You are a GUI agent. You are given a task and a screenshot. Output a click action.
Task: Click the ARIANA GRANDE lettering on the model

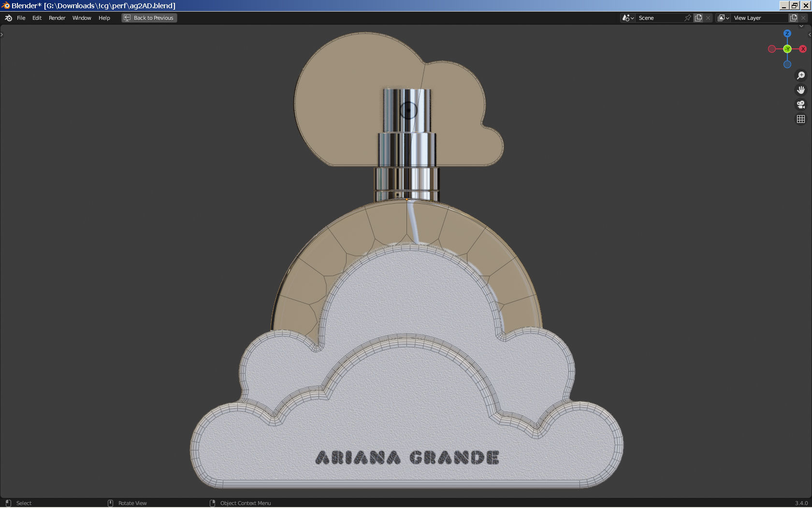(407, 458)
